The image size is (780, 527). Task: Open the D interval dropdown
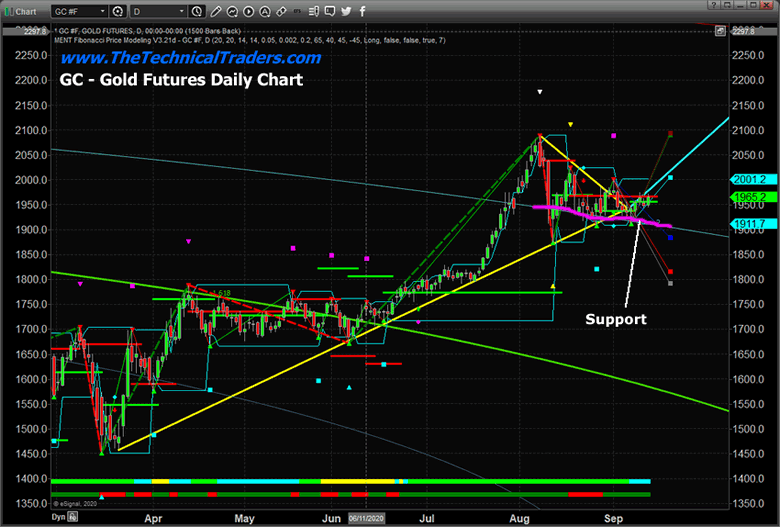point(159,11)
